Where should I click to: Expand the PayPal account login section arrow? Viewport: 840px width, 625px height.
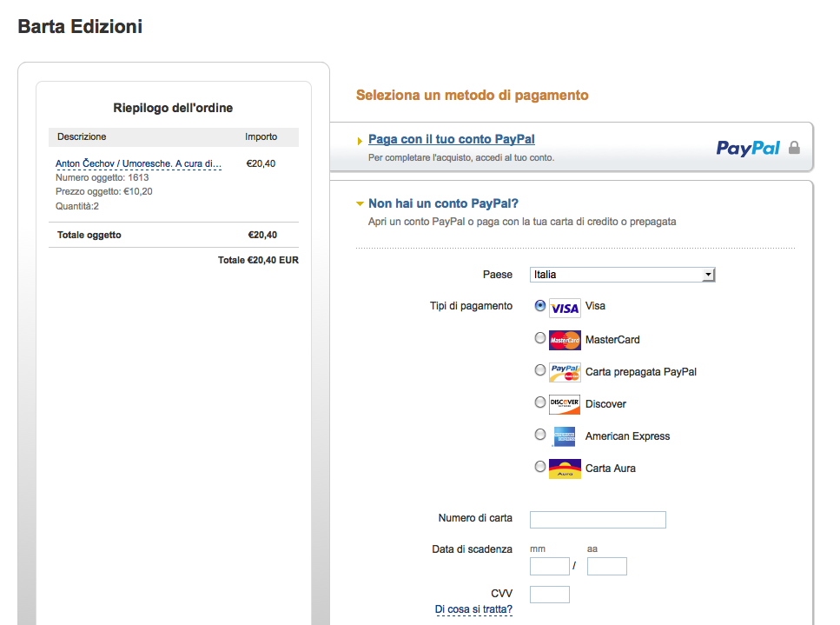tap(360, 141)
